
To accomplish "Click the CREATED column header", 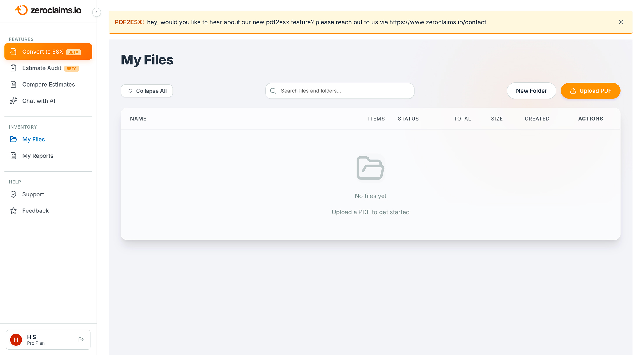I will pyautogui.click(x=537, y=119).
